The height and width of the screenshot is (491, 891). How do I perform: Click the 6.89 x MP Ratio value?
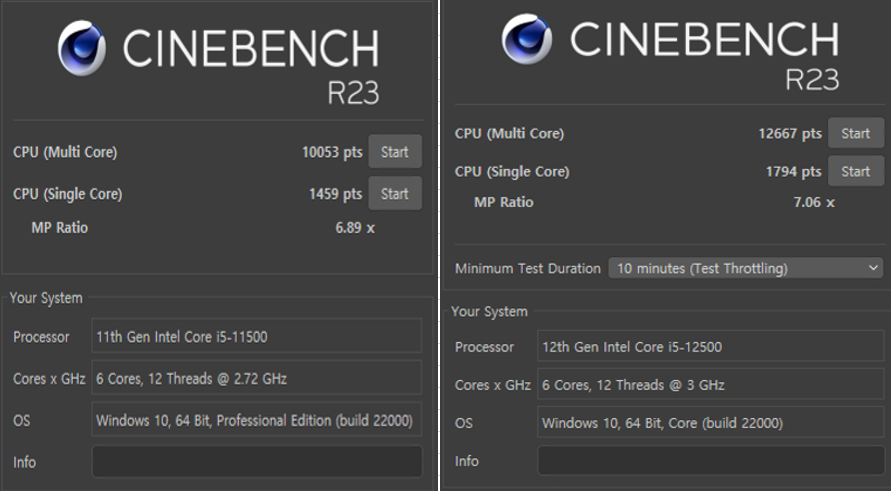[x=355, y=228]
